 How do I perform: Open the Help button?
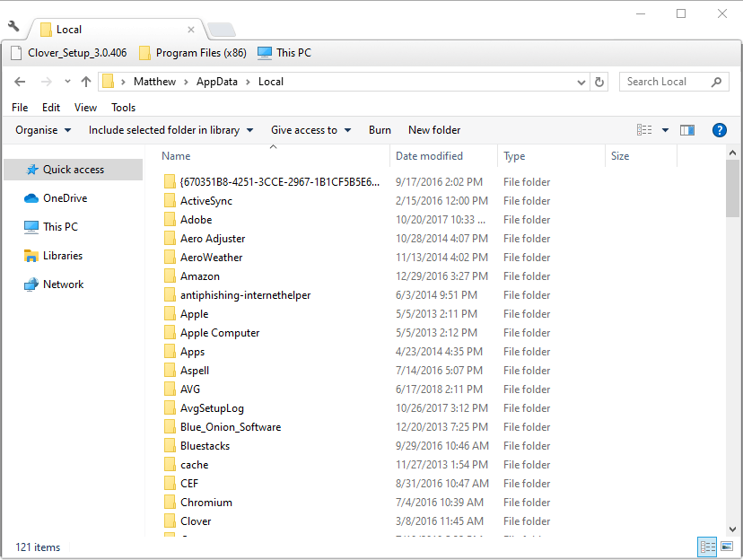point(719,130)
